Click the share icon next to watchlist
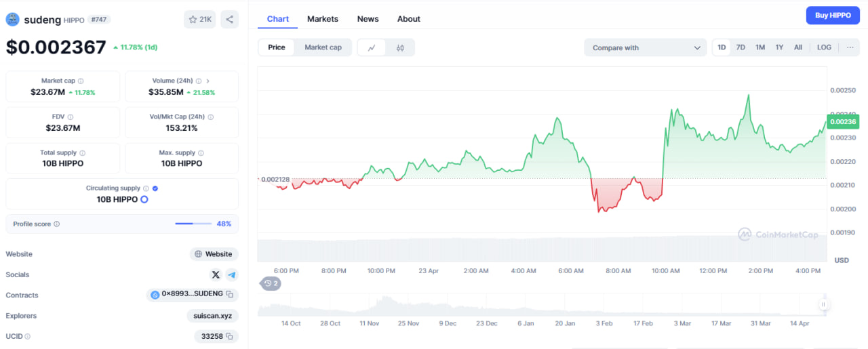This screenshot has width=868, height=349. (x=229, y=20)
